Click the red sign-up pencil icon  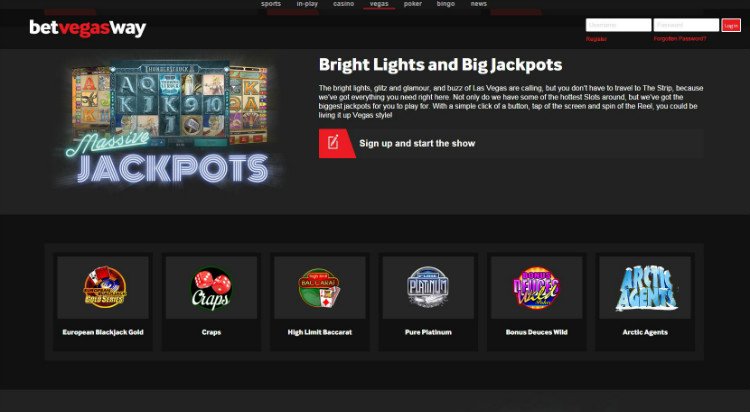point(337,143)
